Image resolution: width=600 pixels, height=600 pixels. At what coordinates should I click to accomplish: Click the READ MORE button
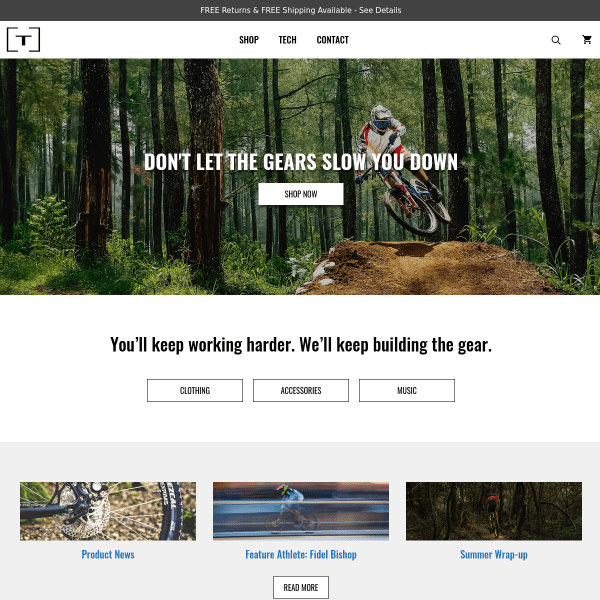(x=301, y=587)
